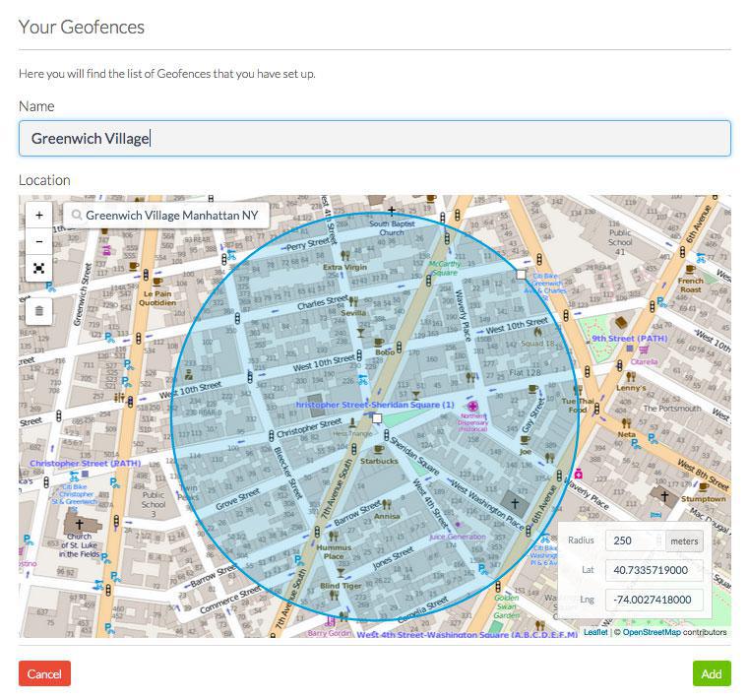Click the circle's center handle square
748x700 pixels.
click(376, 418)
